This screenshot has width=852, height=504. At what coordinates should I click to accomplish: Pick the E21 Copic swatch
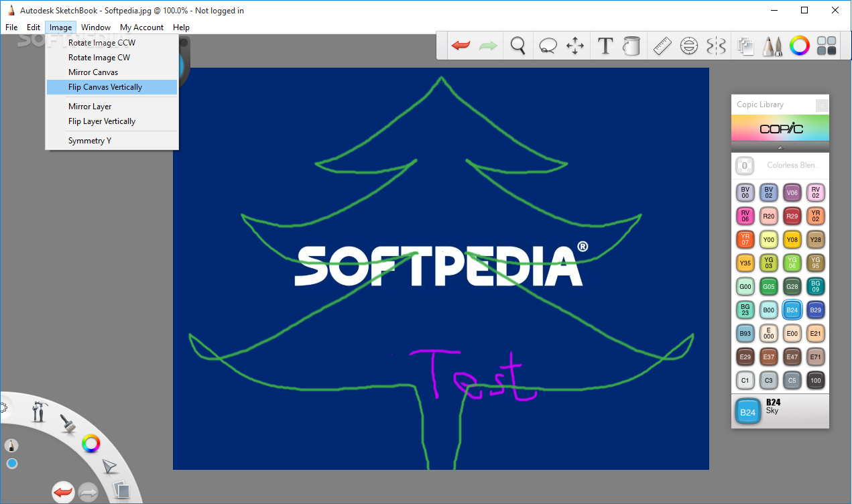pyautogui.click(x=816, y=334)
